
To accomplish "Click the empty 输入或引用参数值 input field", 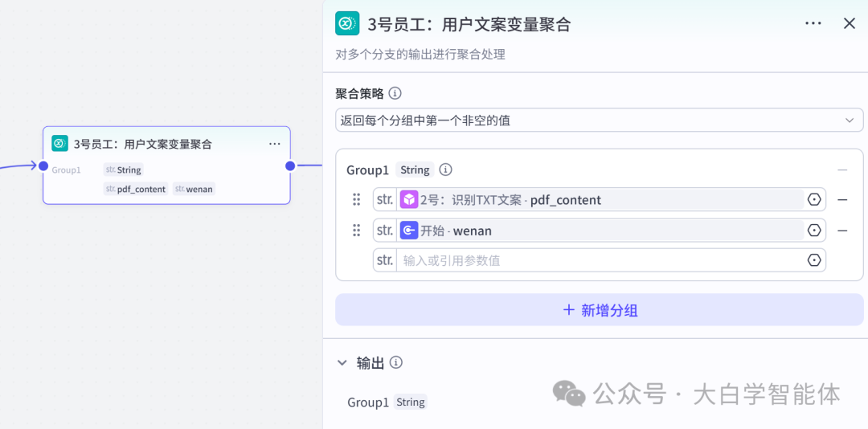I will [x=600, y=260].
